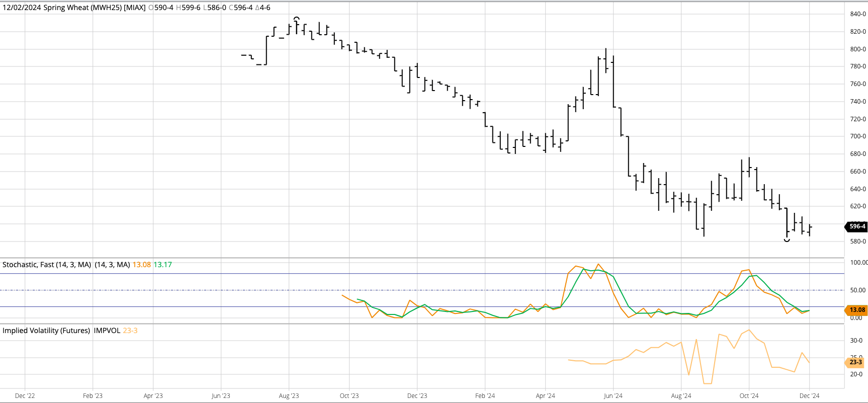The height and width of the screenshot is (403, 868).
Task: Grab the divider between price and stochastic panes
Action: point(422,258)
